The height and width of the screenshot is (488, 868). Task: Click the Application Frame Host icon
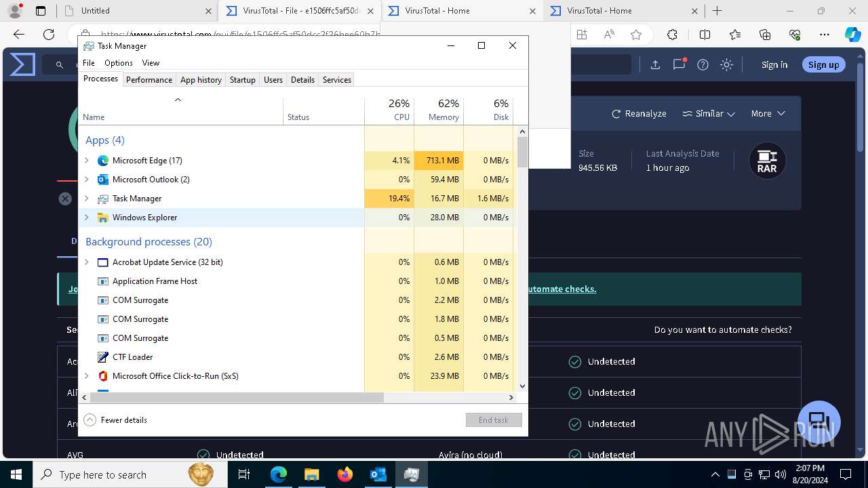(103, 281)
